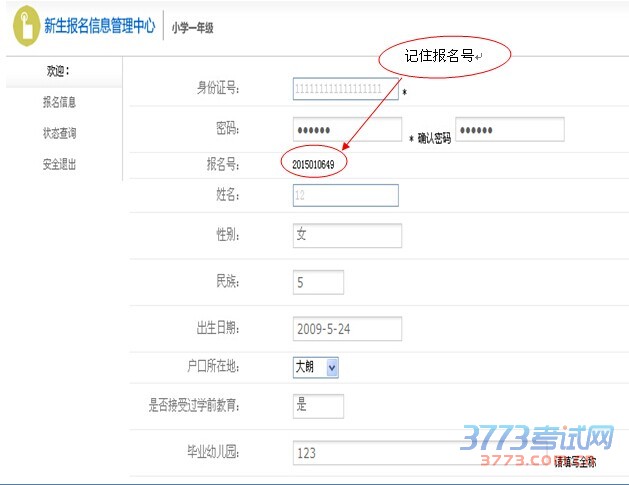Screen dimensions: 629x485
Task: Click the 出生日期 field with 2009-5-24
Action: click(x=347, y=328)
